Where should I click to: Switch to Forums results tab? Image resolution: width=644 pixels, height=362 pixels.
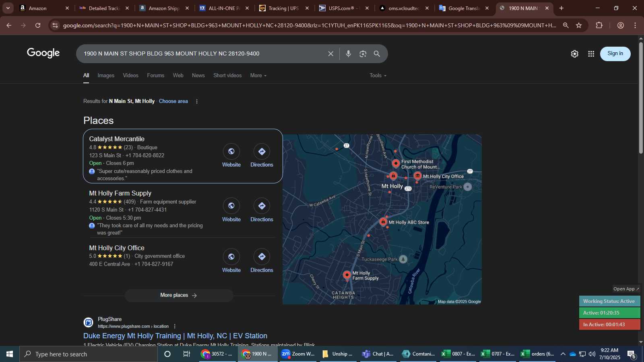point(156,76)
